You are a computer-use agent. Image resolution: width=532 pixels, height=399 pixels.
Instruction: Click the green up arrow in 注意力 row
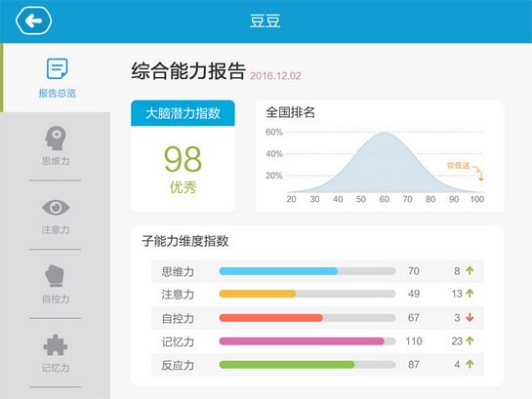pyautogui.click(x=470, y=294)
